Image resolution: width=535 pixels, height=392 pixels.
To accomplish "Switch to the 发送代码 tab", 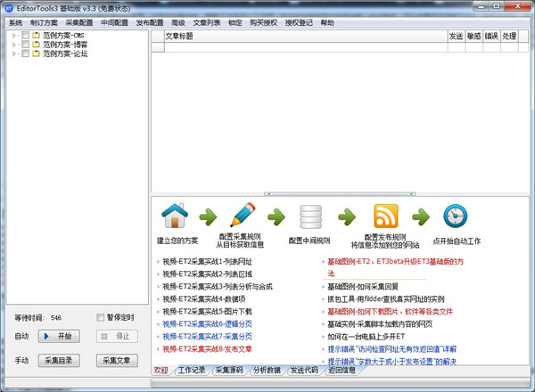I will [304, 371].
